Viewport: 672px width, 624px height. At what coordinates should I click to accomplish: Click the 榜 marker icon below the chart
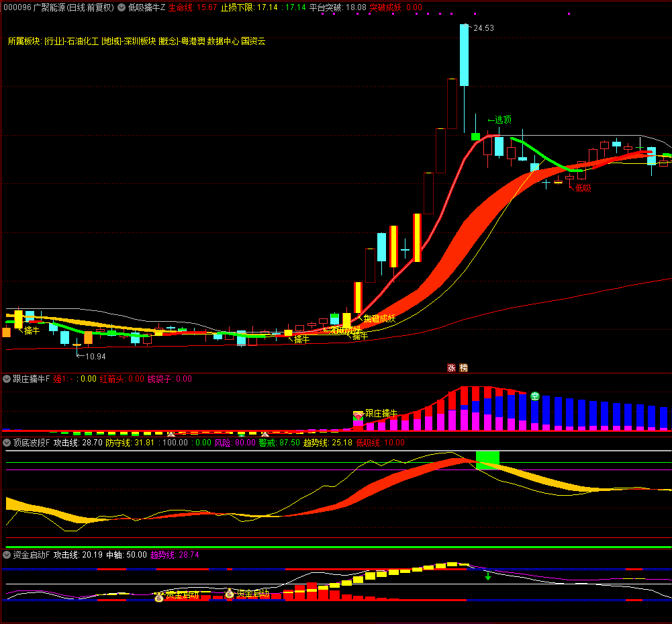[463, 367]
